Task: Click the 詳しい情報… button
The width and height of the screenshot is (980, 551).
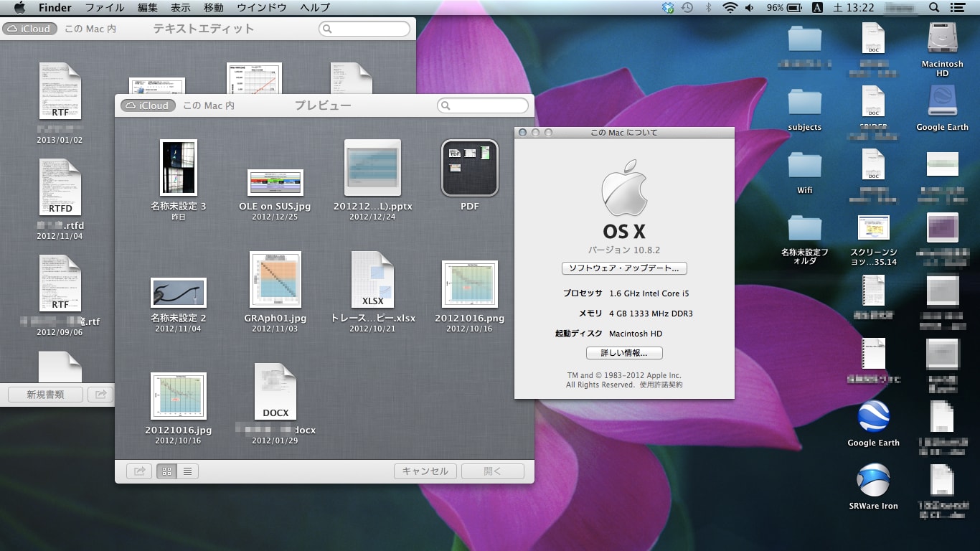Action: click(624, 353)
